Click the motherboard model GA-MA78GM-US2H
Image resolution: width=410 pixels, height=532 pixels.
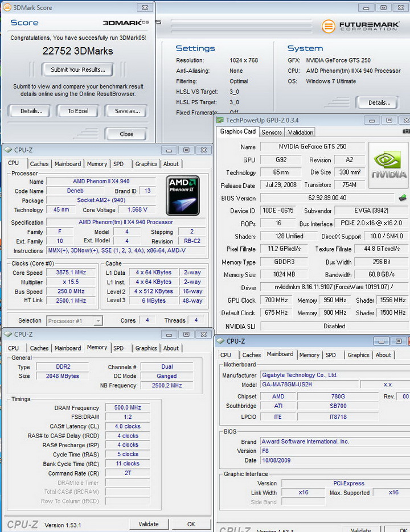pos(309,385)
